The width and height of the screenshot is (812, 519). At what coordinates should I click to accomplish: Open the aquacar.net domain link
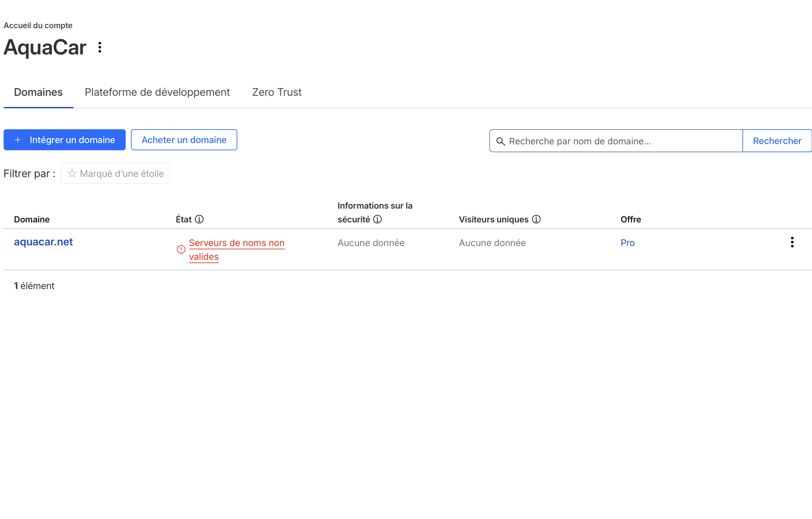coord(43,242)
